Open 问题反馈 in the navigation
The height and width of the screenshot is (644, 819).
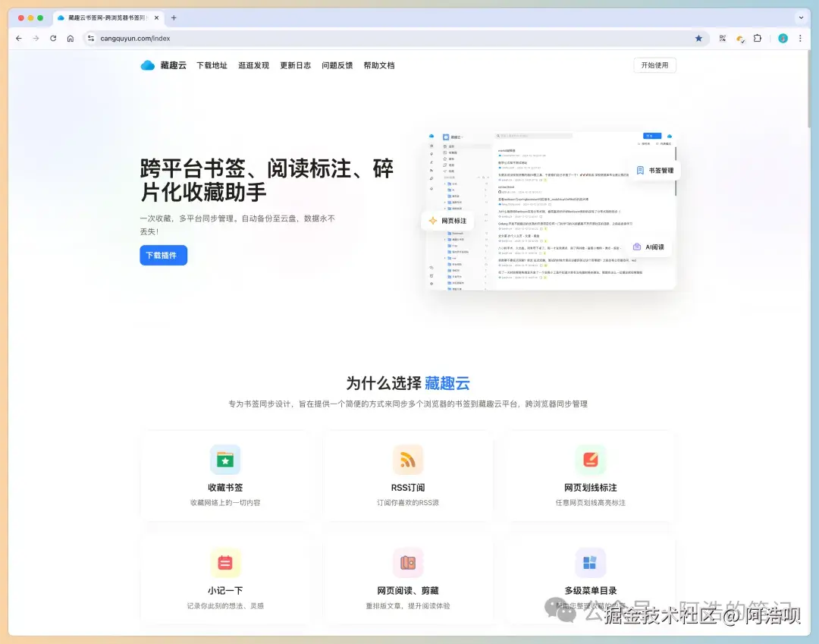point(337,65)
